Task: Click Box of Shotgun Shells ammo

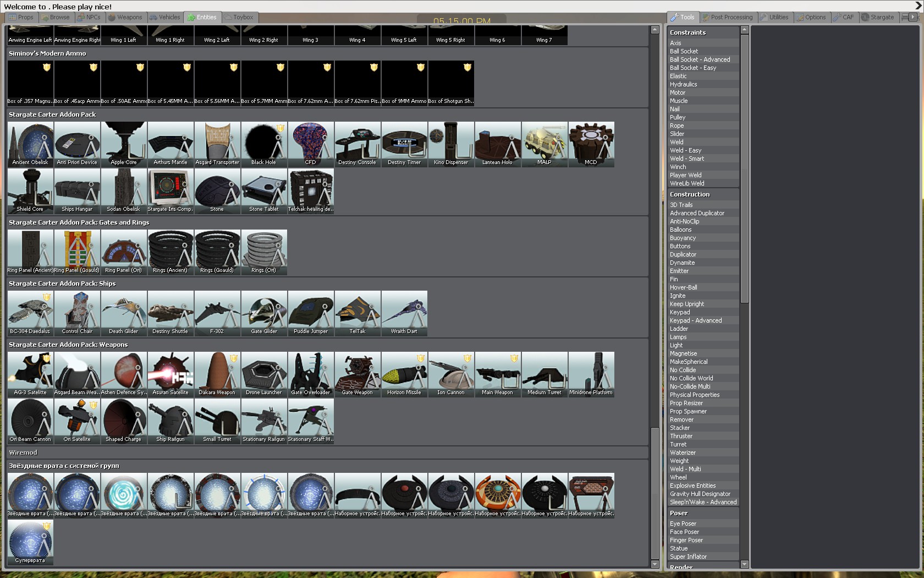Action: (x=451, y=82)
